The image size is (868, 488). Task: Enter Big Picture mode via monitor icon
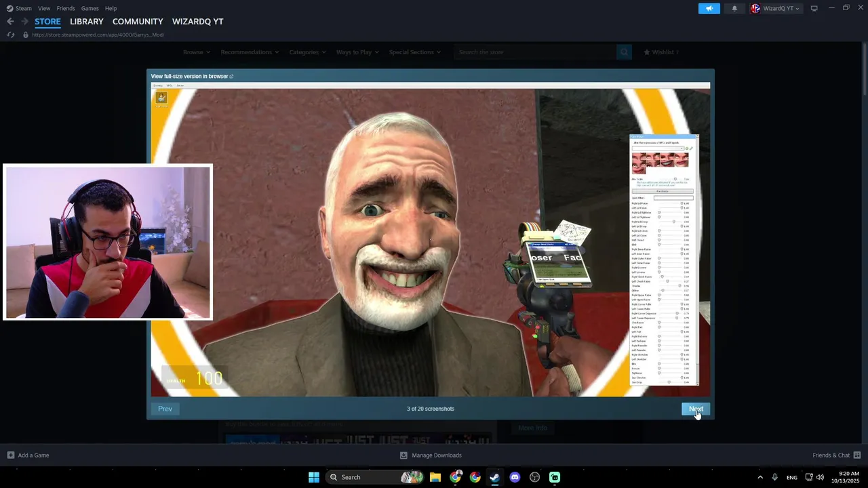(814, 8)
